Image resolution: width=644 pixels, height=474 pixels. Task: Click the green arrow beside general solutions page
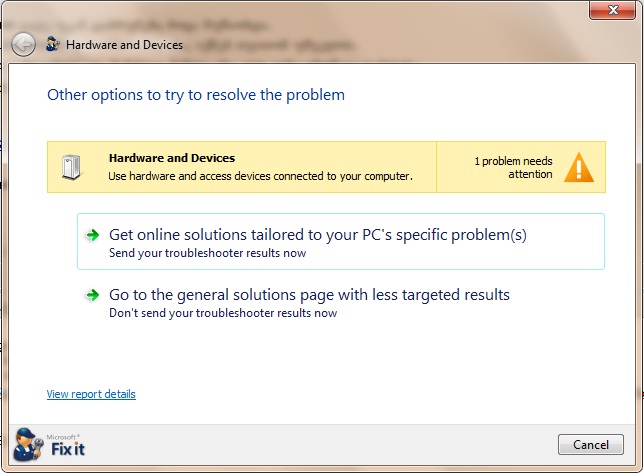click(92, 295)
